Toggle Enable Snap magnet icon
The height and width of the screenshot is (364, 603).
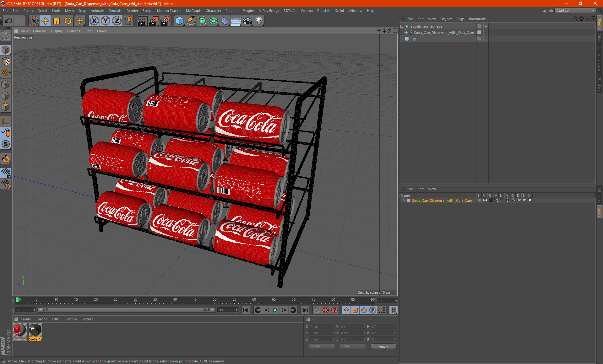[6, 159]
